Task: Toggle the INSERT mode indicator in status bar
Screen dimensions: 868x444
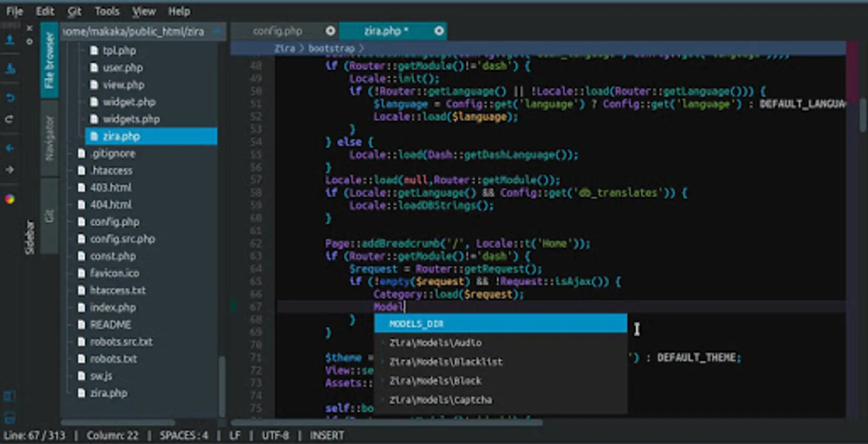Action: click(327, 435)
